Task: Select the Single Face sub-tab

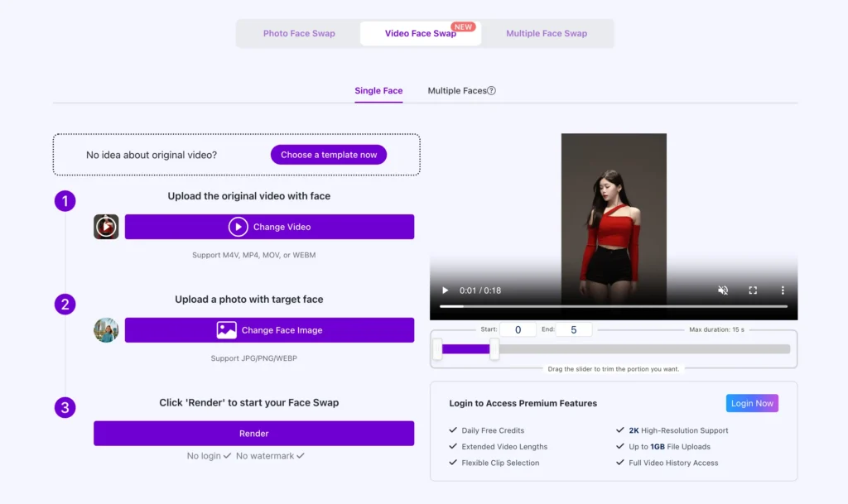Action: (378, 91)
